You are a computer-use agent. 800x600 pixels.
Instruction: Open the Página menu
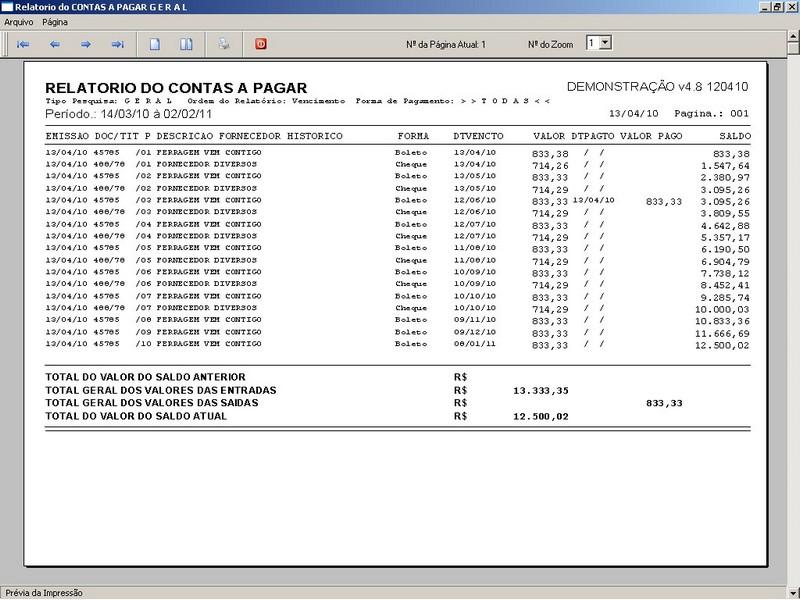click(x=55, y=21)
